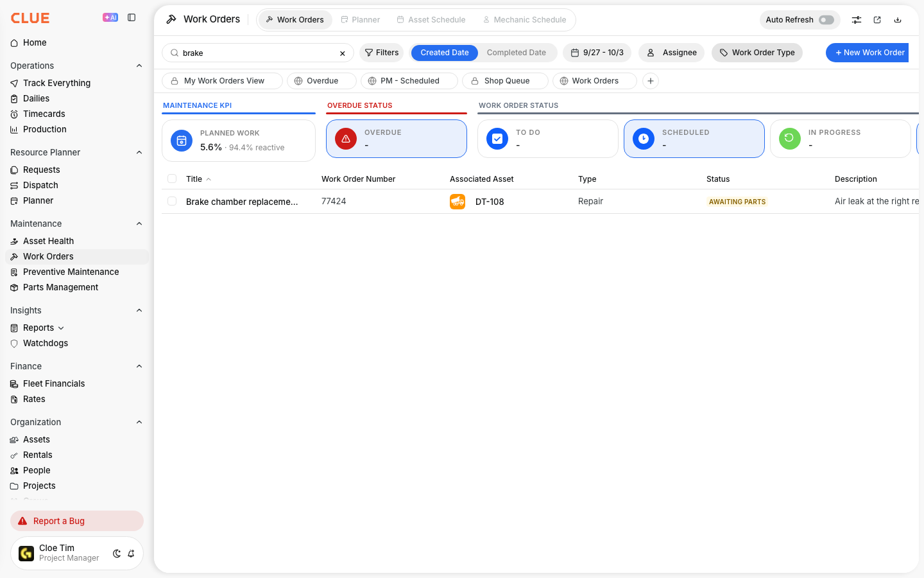Open the Filters button
The image size is (924, 578).
point(382,53)
